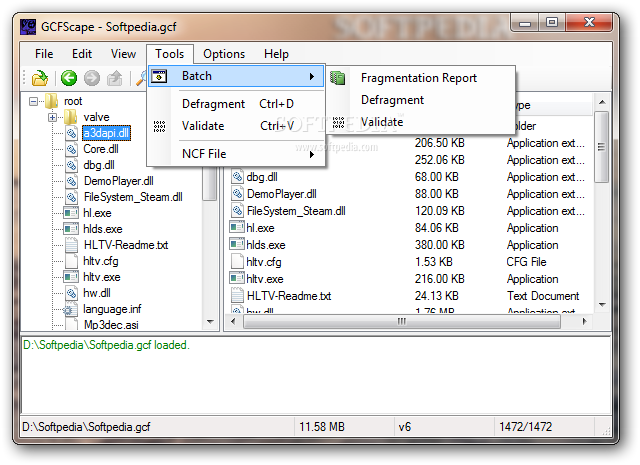Image resolution: width=640 pixels, height=465 pixels.
Task: Click the 1472/1472 status bar entry
Action: (x=525, y=427)
